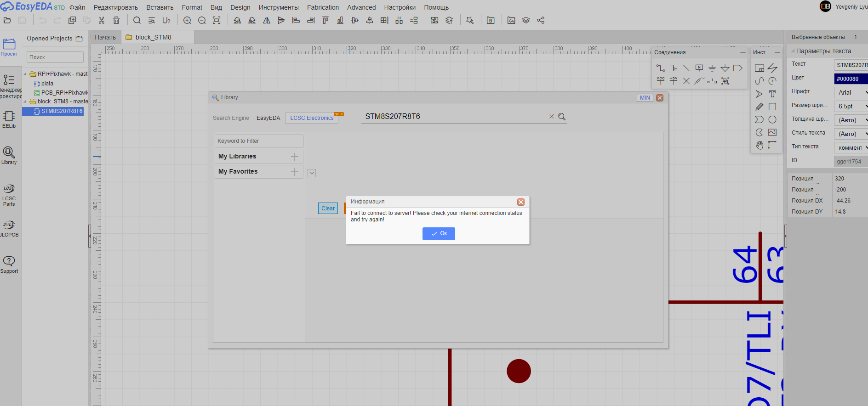Viewport: 868px width, 406px height.
Task: Place a VCC power symbol
Action: point(660,81)
